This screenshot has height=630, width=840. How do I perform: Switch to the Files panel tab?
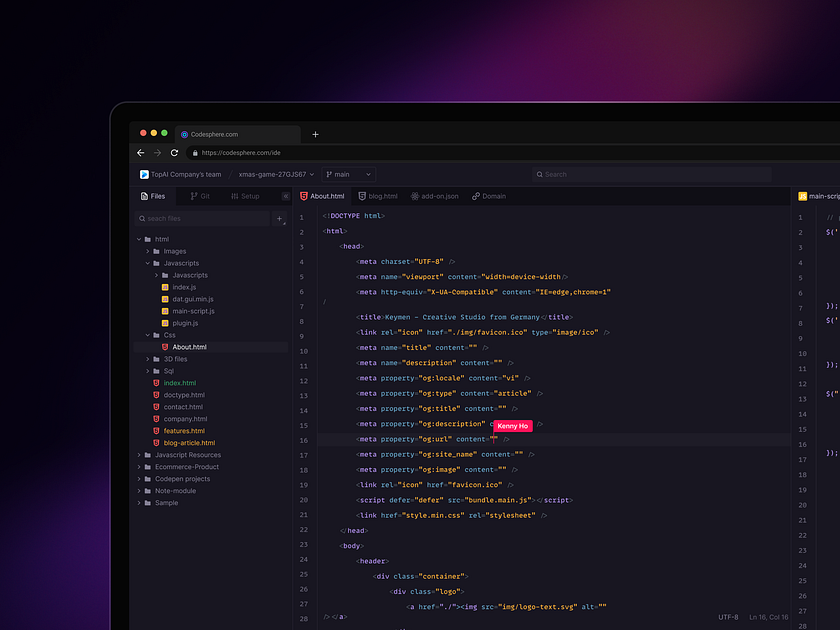(x=153, y=196)
